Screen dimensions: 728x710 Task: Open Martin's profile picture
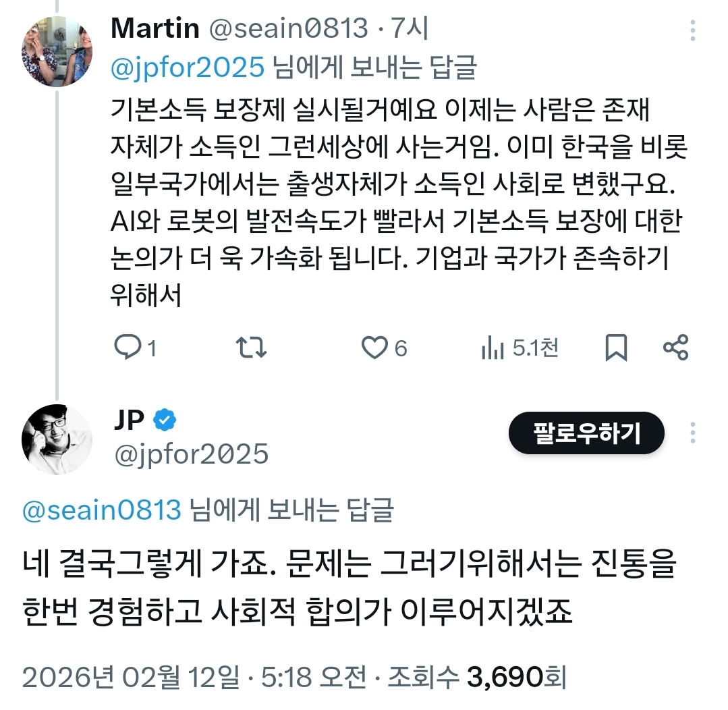57,51
